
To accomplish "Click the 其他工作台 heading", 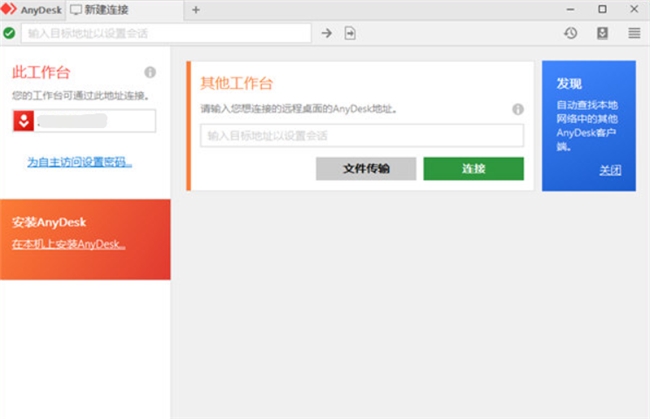I will pyautogui.click(x=236, y=83).
